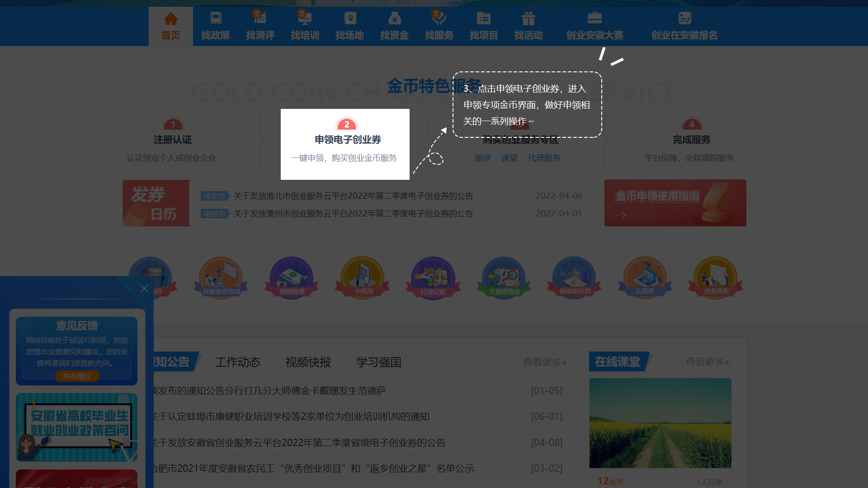
Task: Open the 金币申领使用指南 banner
Action: pos(675,203)
